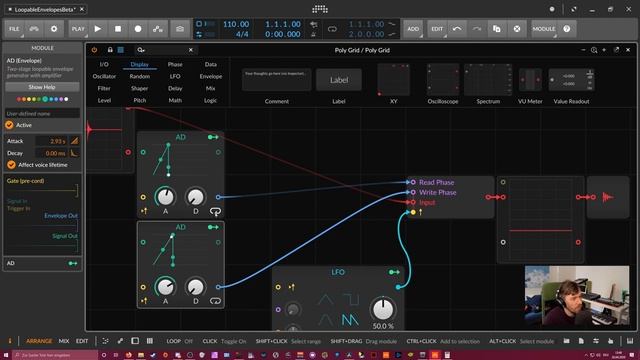
Task: Click the top AD module's A knob
Action: [x=165, y=197]
